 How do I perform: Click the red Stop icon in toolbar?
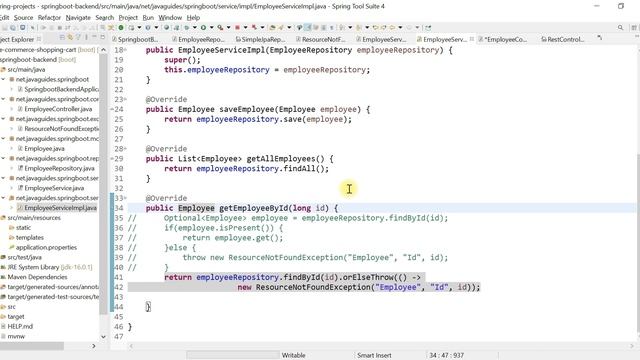[237, 27]
